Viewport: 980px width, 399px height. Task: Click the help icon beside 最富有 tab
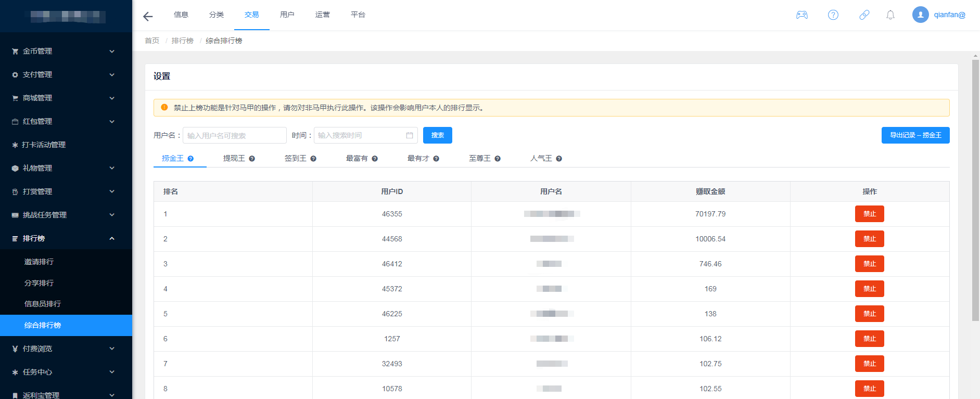click(375, 159)
